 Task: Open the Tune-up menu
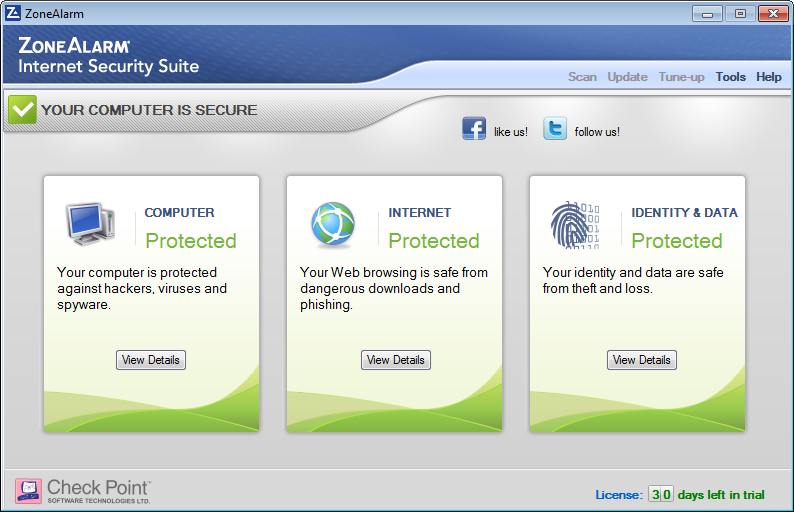click(681, 77)
